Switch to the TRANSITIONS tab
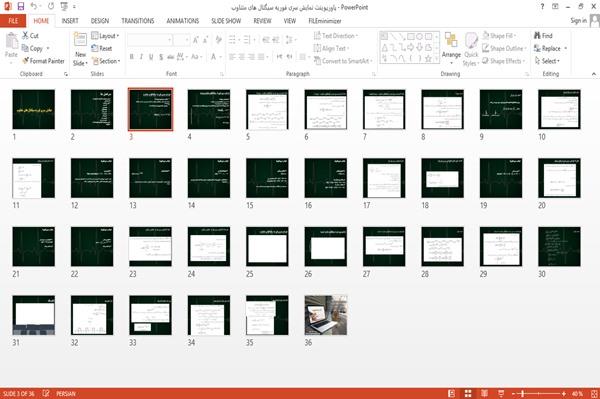 (x=138, y=21)
